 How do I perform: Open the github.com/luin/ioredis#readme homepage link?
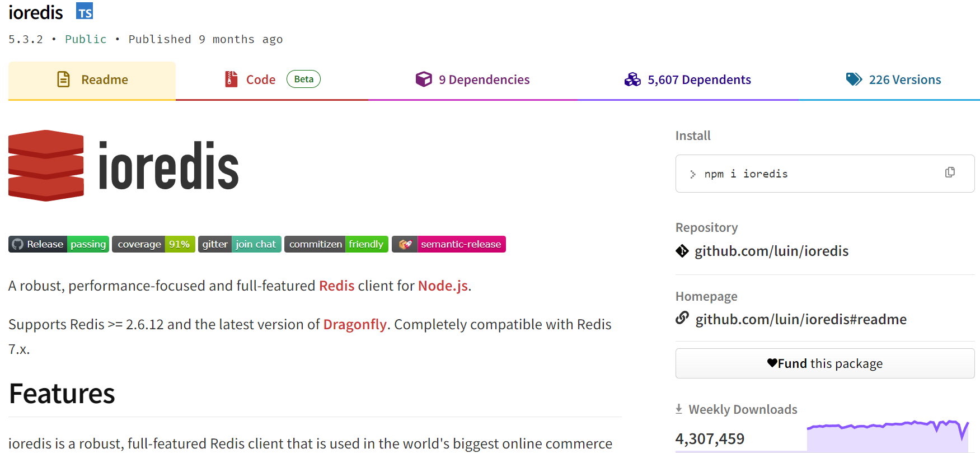(801, 319)
